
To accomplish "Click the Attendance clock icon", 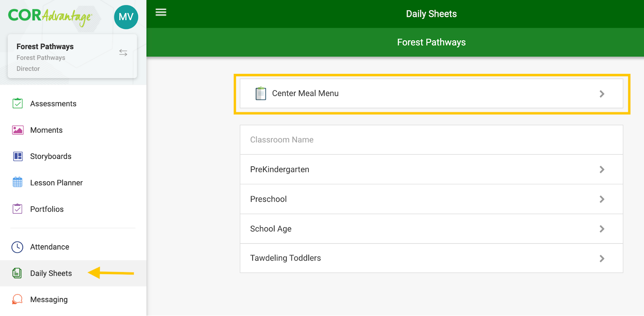I will [x=17, y=247].
